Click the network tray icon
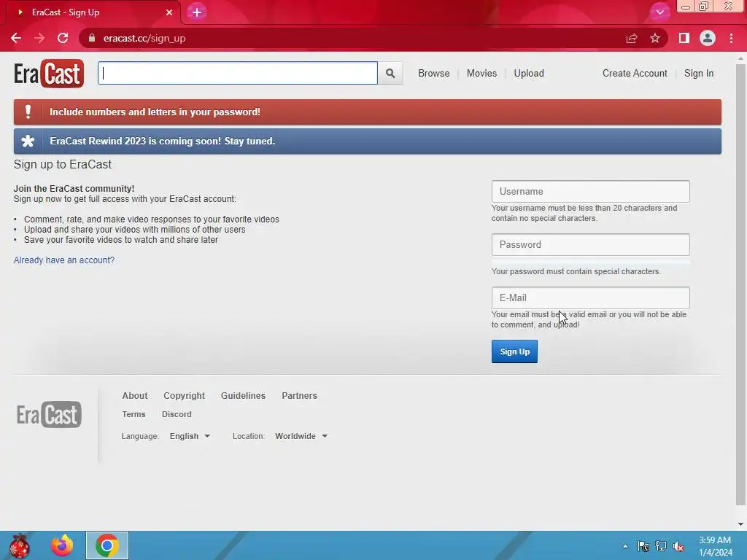747x560 pixels. (x=661, y=546)
